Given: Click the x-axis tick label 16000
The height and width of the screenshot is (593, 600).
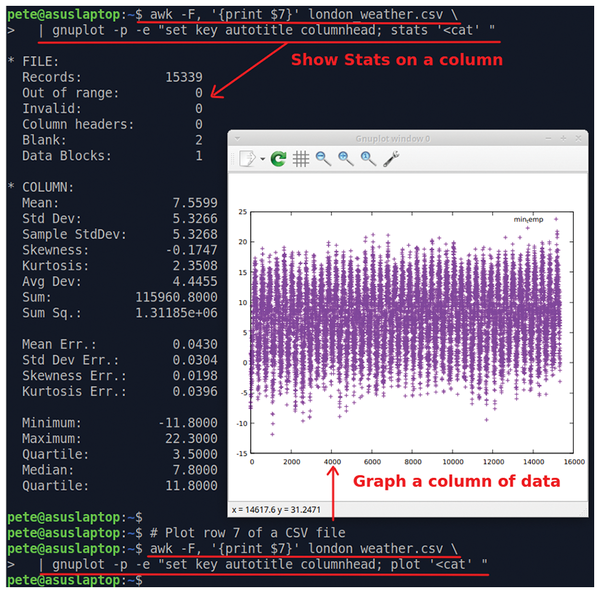Looking at the screenshot, I should pos(574,462).
